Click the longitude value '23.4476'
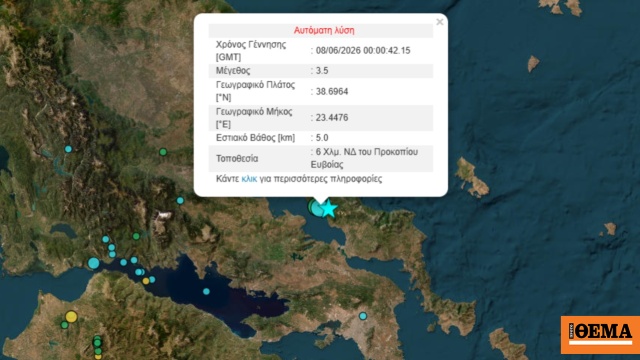640x360 pixels. pyautogui.click(x=332, y=118)
